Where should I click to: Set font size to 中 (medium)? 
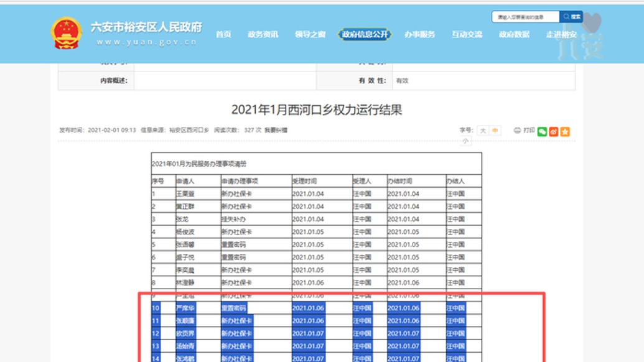[x=495, y=131]
